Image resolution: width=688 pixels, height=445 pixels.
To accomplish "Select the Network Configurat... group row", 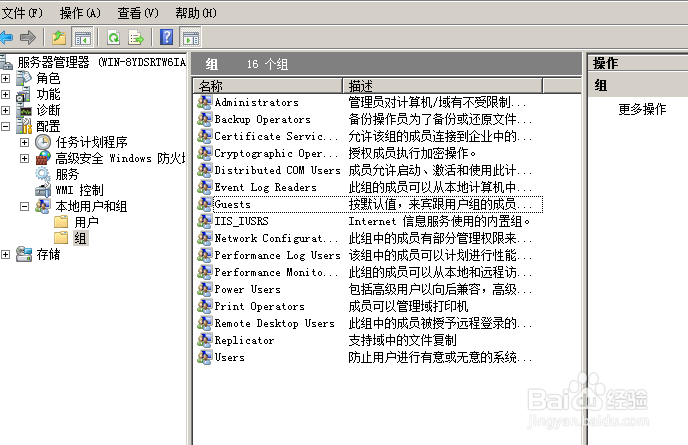I will click(x=369, y=238).
